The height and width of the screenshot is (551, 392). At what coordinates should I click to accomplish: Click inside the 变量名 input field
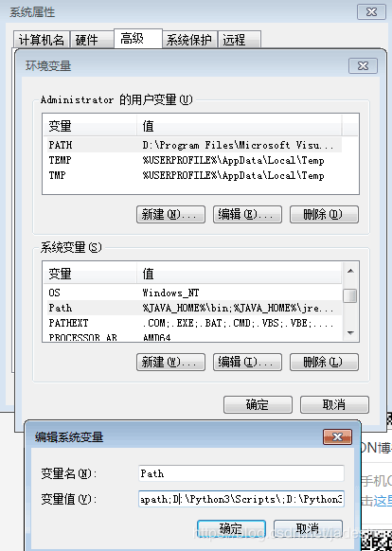(241, 473)
